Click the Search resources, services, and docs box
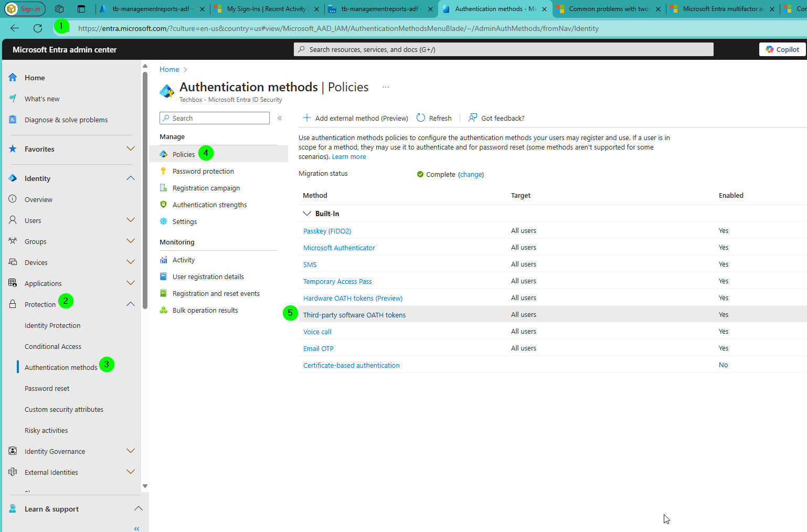 [x=504, y=49]
